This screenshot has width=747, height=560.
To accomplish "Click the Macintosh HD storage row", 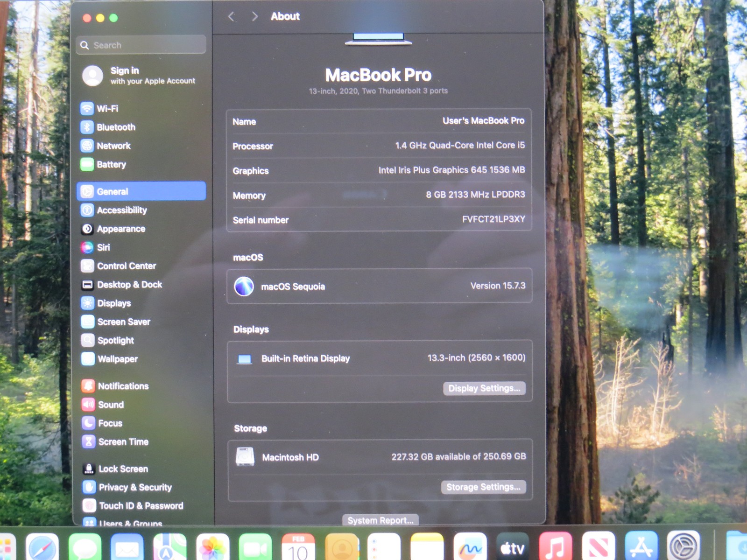I will pos(380,457).
